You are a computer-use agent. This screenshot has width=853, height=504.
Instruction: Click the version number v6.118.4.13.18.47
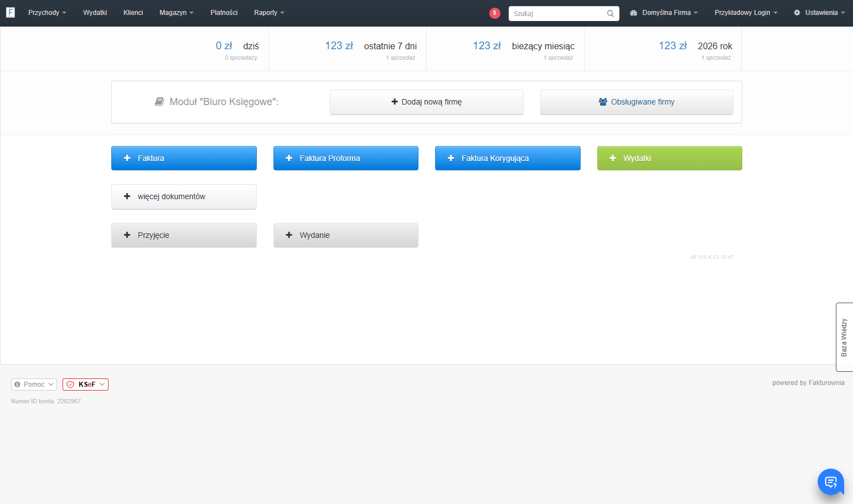click(712, 257)
